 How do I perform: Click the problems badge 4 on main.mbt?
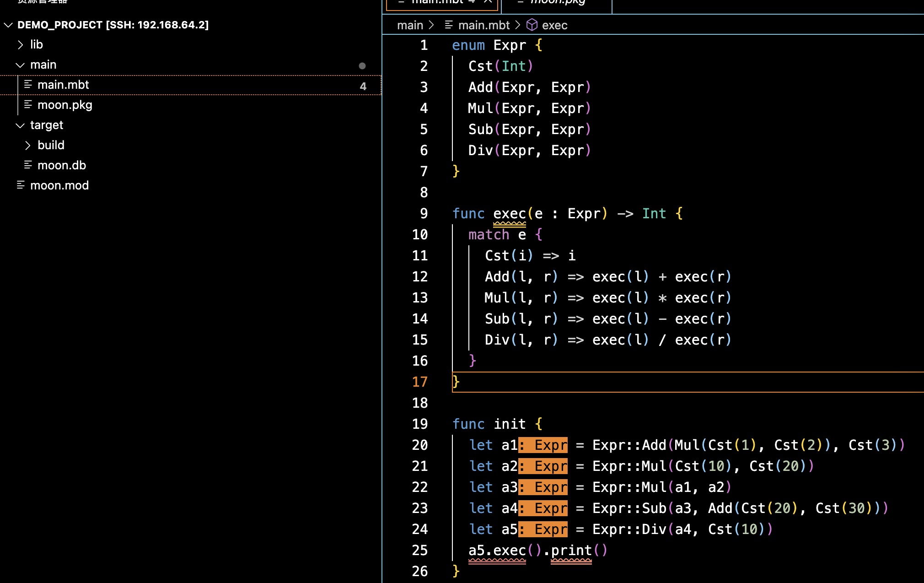click(x=363, y=86)
